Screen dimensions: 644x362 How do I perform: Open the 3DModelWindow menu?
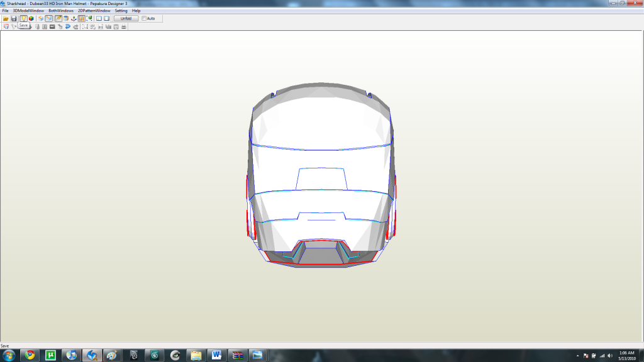(28, 11)
